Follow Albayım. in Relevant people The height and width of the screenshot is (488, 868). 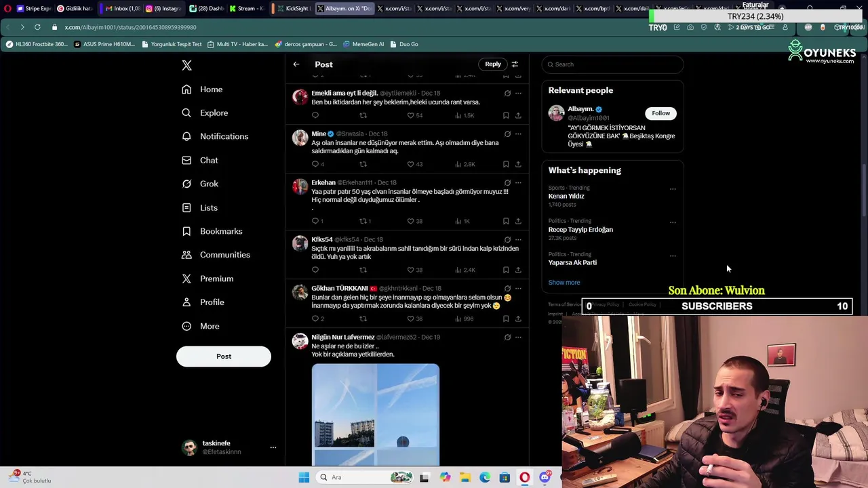(x=660, y=113)
